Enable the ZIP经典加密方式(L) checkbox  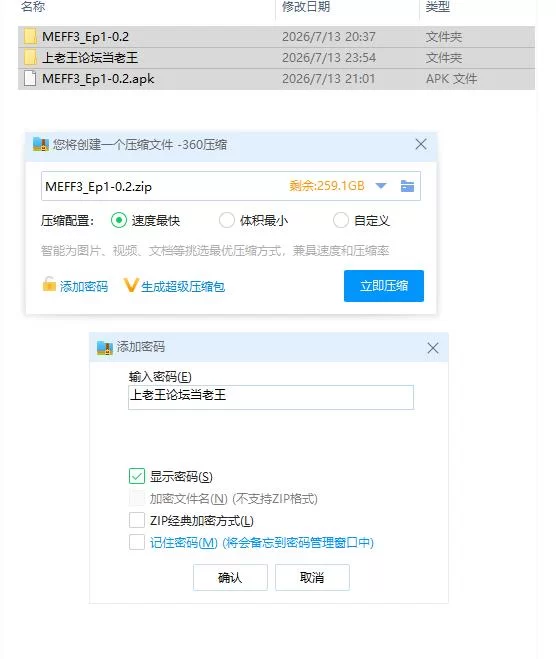(137, 520)
